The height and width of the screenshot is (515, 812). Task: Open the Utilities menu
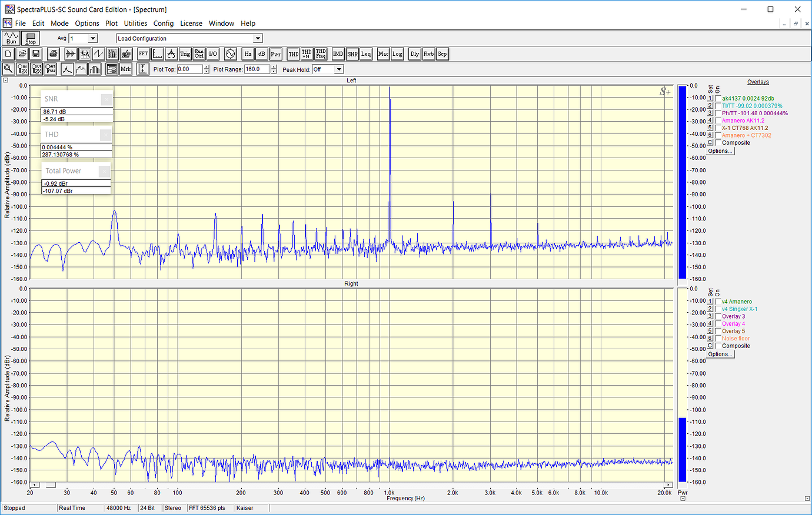coord(135,24)
